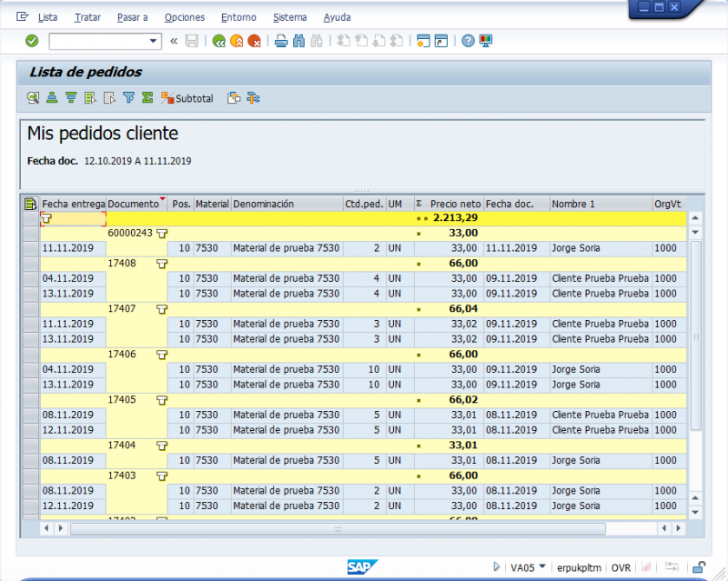Screen dimensions: 728x581
Task: Open the Entorno menu
Action: click(238, 17)
